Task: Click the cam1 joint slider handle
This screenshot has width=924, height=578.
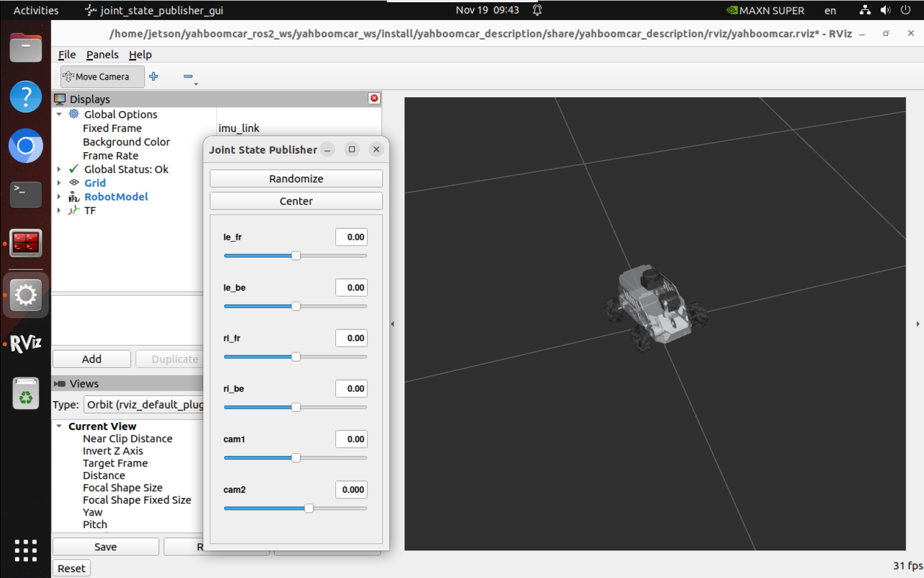Action: (x=296, y=458)
